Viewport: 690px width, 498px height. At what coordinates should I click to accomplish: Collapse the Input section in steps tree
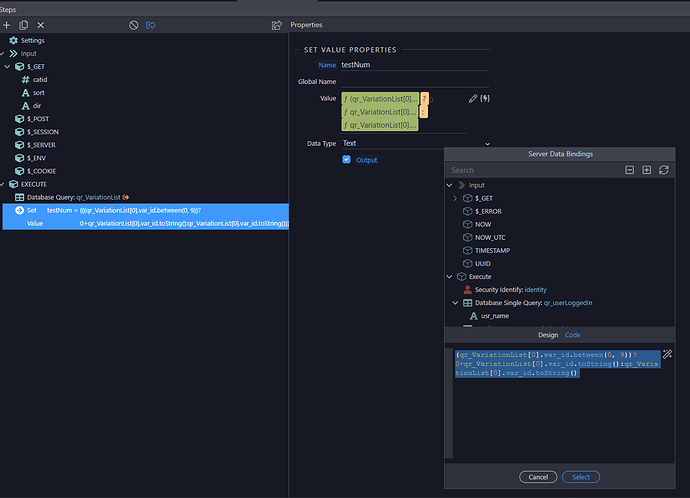pos(3,54)
